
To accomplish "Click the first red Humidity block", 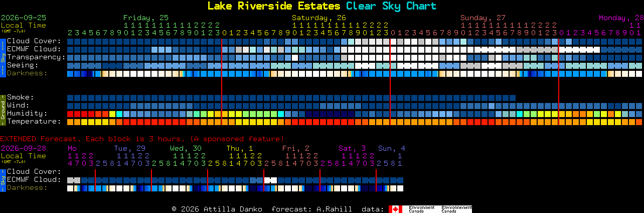I will (70, 114).
